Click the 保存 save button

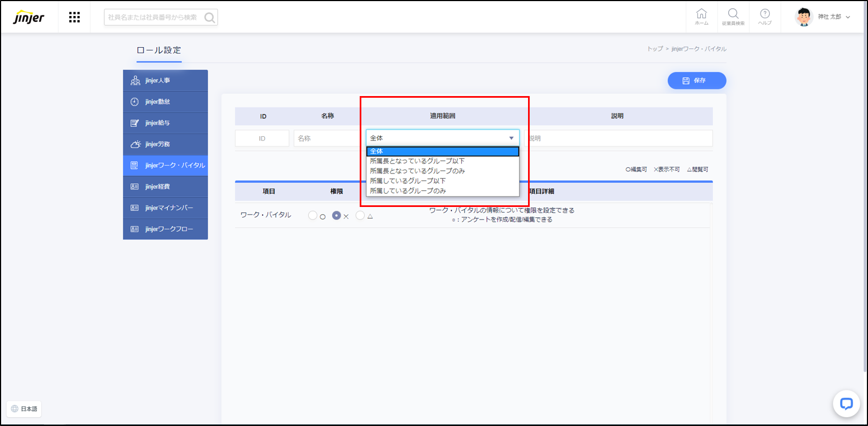[x=696, y=81]
